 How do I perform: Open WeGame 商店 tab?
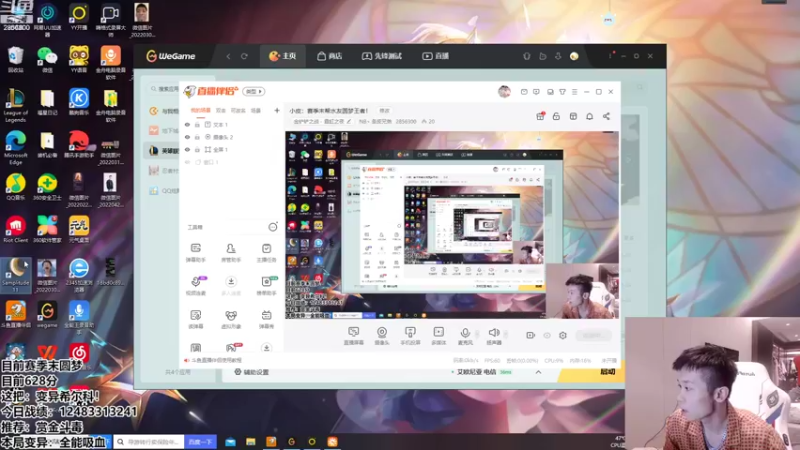tap(330, 56)
